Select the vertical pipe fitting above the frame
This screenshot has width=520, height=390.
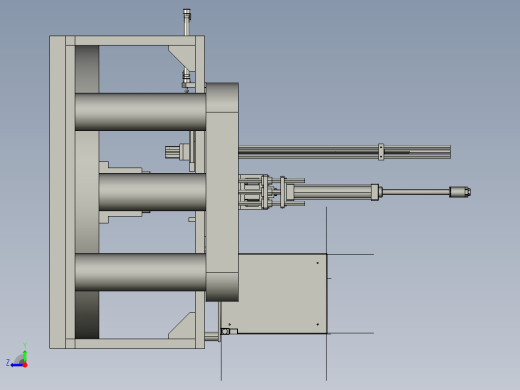[x=187, y=22]
